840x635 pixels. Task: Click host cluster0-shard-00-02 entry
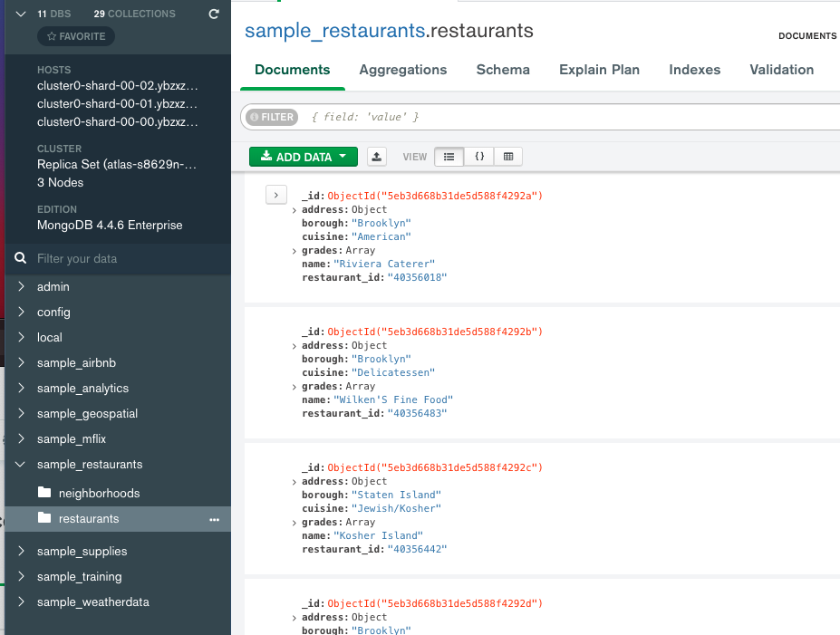pos(117,86)
